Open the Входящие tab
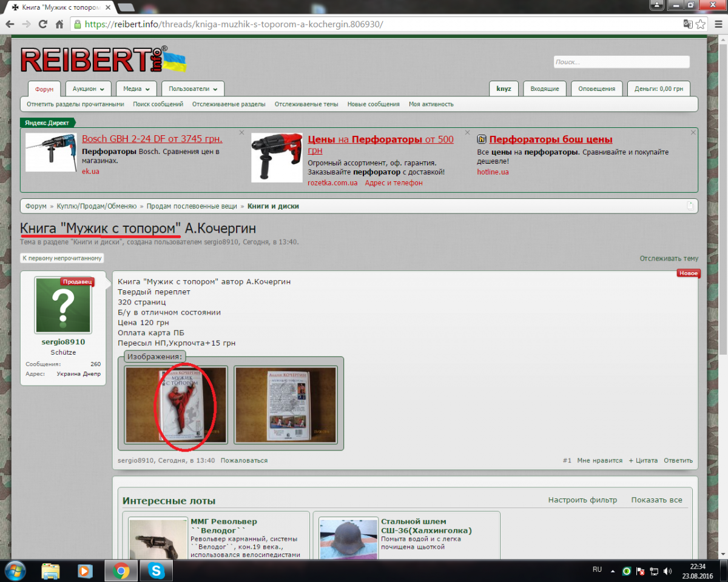 tap(544, 89)
